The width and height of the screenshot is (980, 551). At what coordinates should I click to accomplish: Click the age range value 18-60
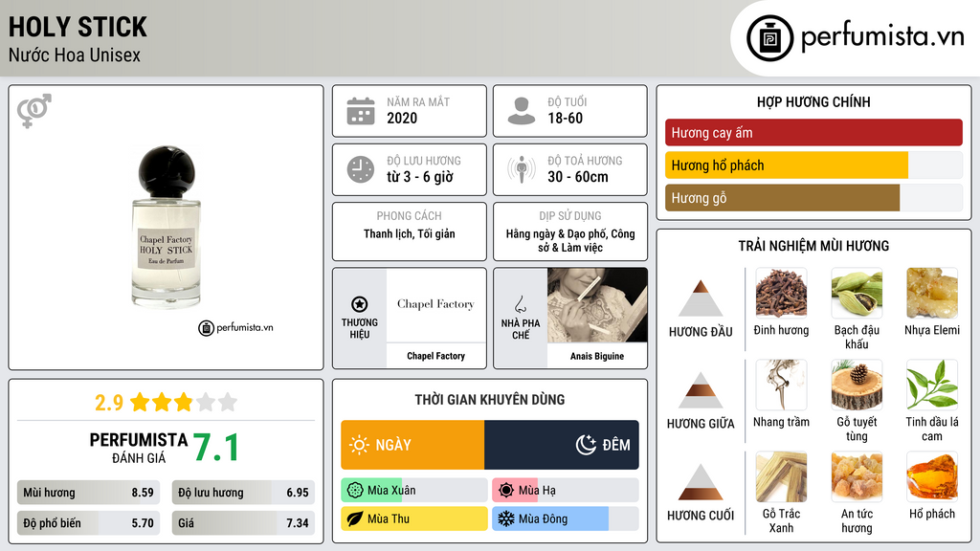point(565,118)
